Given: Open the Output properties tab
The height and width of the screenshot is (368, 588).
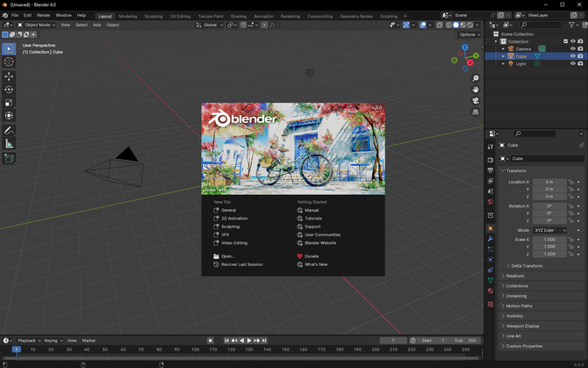Looking at the screenshot, I should pyautogui.click(x=490, y=170).
